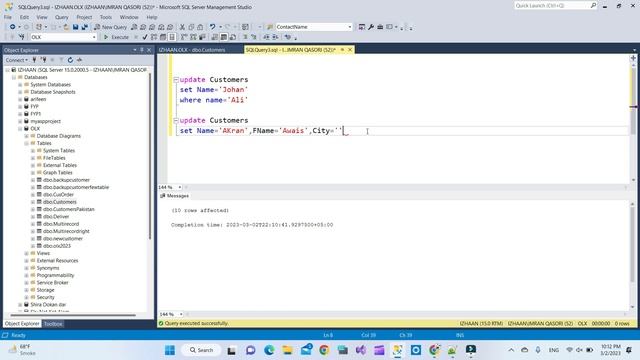Screen dimensions: 640x360
Task: Open the Window menu
Action: click(x=129, y=17)
